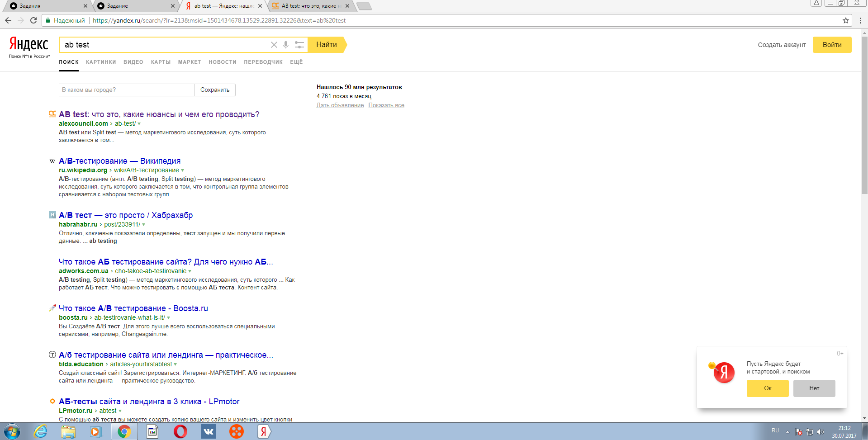Activate voice search microphone icon

pos(286,45)
